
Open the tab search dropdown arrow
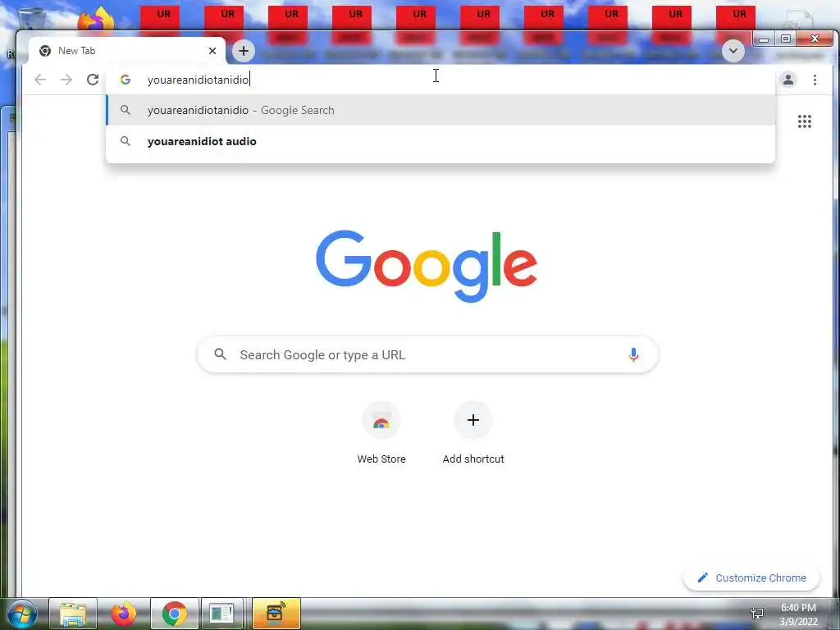pos(733,51)
